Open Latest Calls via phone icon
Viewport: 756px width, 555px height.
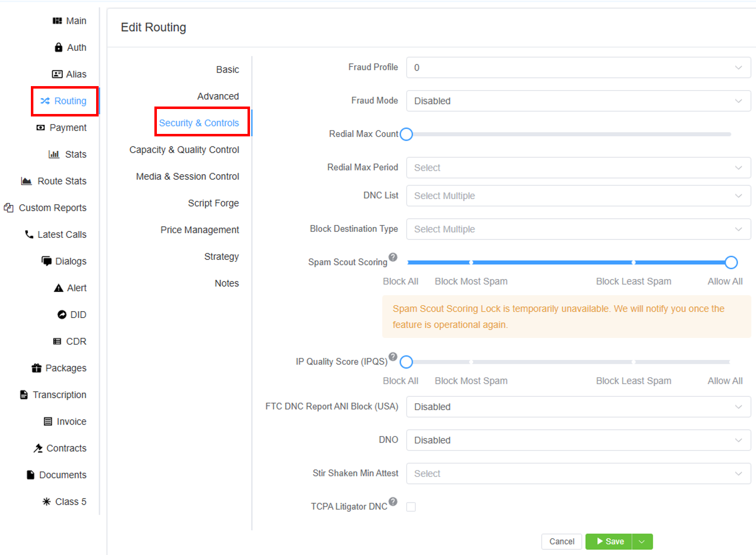(29, 234)
